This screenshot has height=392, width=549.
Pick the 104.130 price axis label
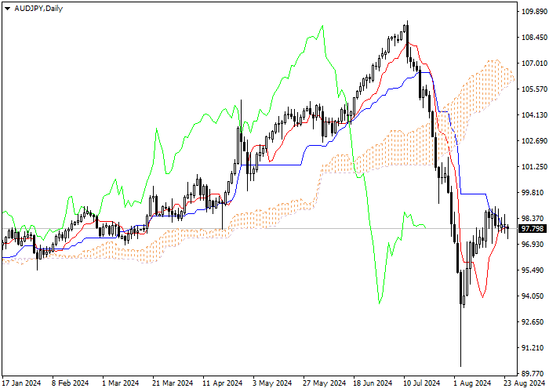(x=534, y=115)
